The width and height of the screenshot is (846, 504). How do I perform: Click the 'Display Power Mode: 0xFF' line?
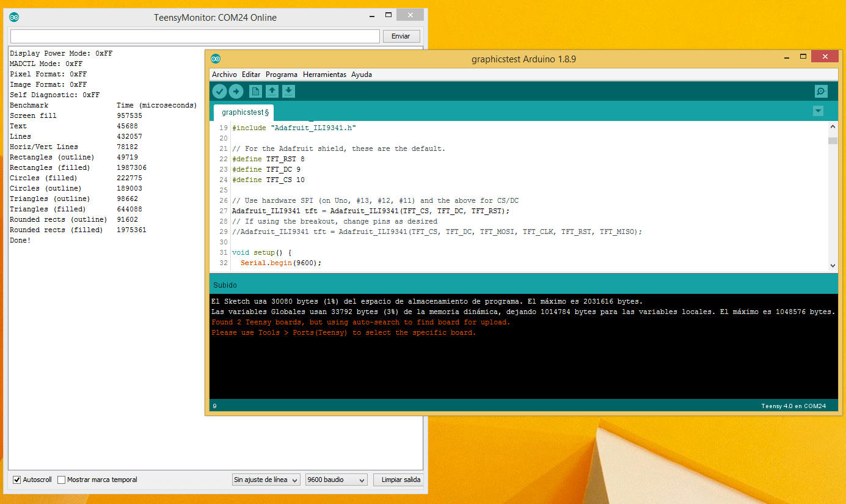point(61,53)
